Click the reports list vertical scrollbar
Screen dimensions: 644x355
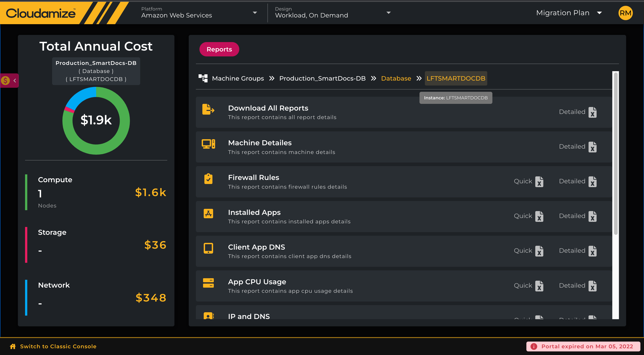[616, 154]
